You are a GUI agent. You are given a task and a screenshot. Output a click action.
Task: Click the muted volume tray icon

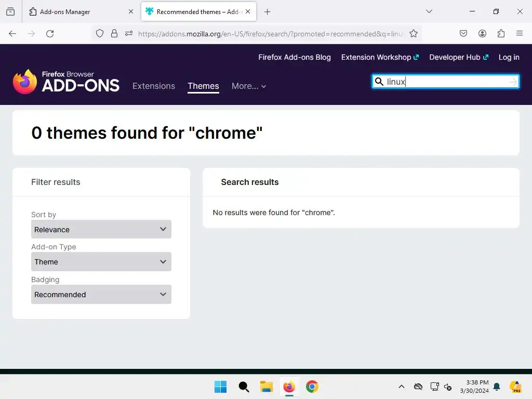click(448, 387)
